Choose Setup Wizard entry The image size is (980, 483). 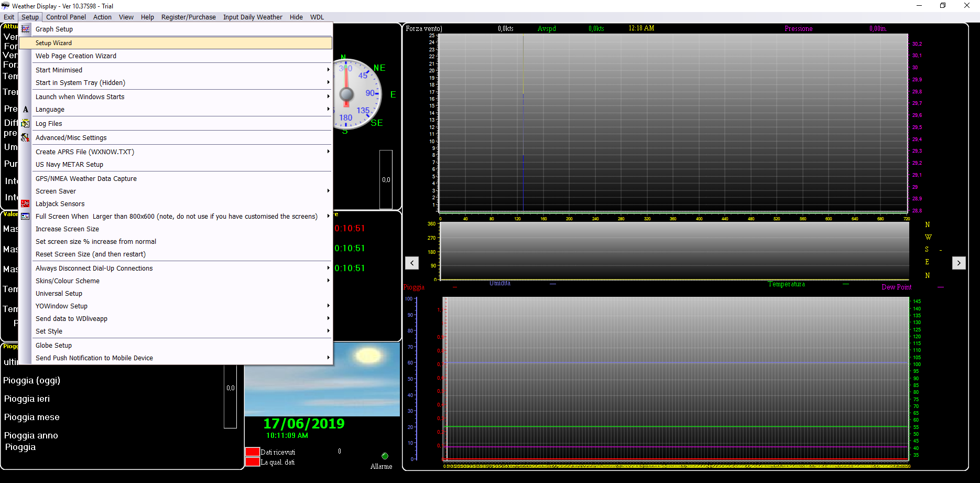tap(176, 43)
